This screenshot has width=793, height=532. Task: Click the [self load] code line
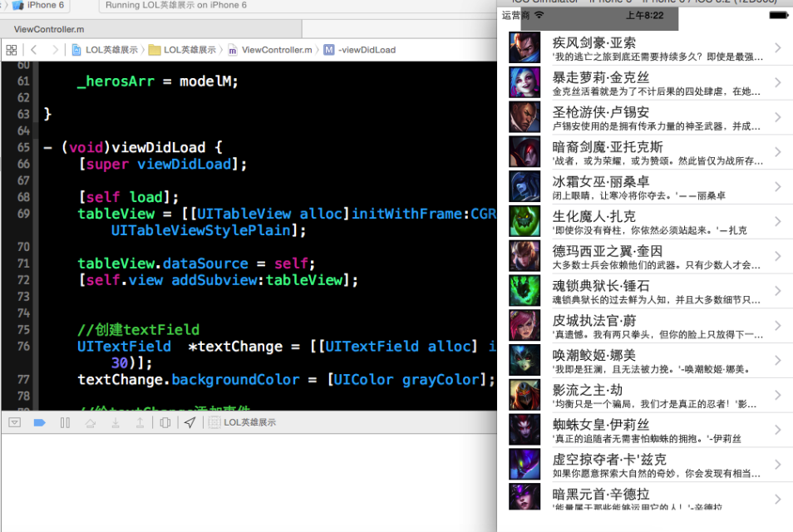[129, 197]
